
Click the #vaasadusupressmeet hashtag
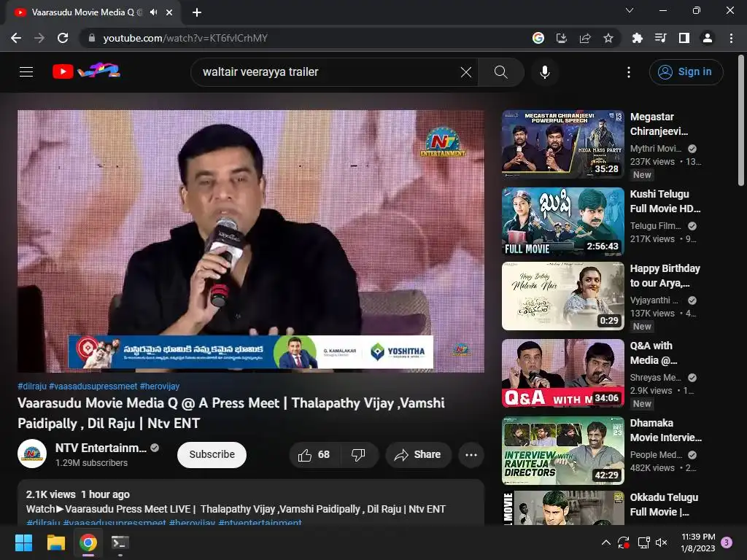[x=93, y=386]
